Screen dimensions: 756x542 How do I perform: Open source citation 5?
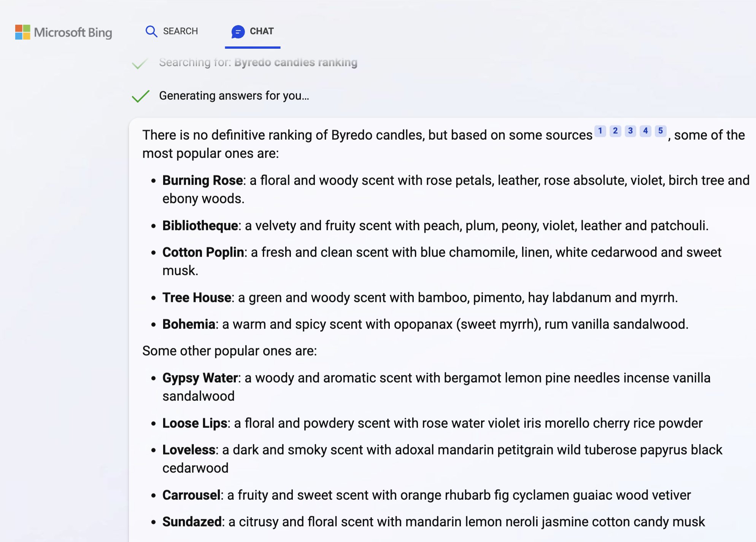tap(661, 131)
